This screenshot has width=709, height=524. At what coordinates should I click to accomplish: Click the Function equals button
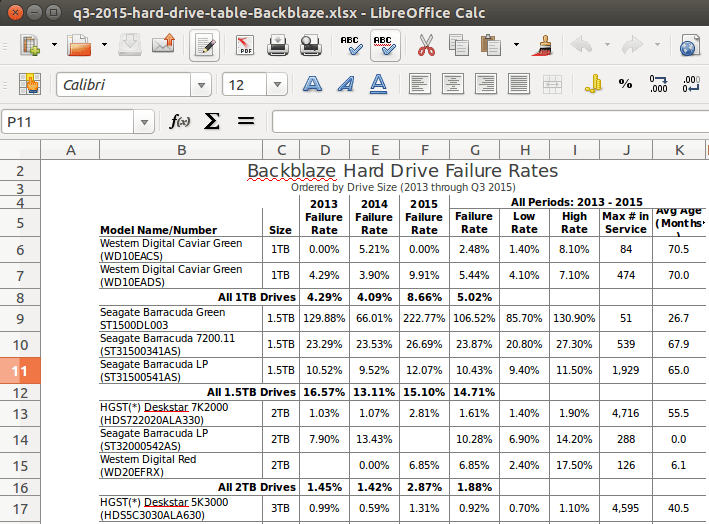tap(246, 121)
